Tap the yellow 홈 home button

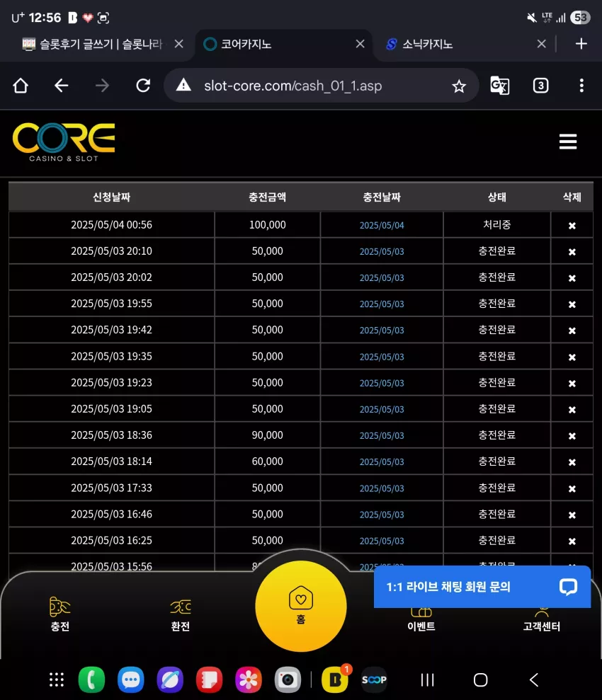pos(301,607)
